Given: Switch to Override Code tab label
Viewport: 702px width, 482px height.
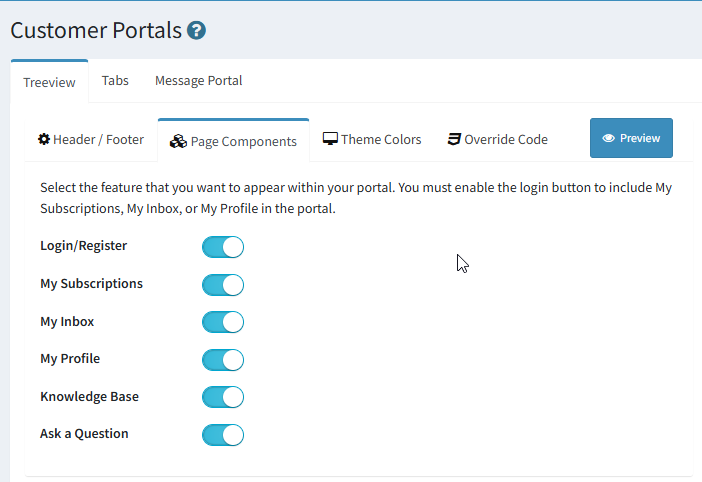Looking at the screenshot, I should (x=506, y=140).
